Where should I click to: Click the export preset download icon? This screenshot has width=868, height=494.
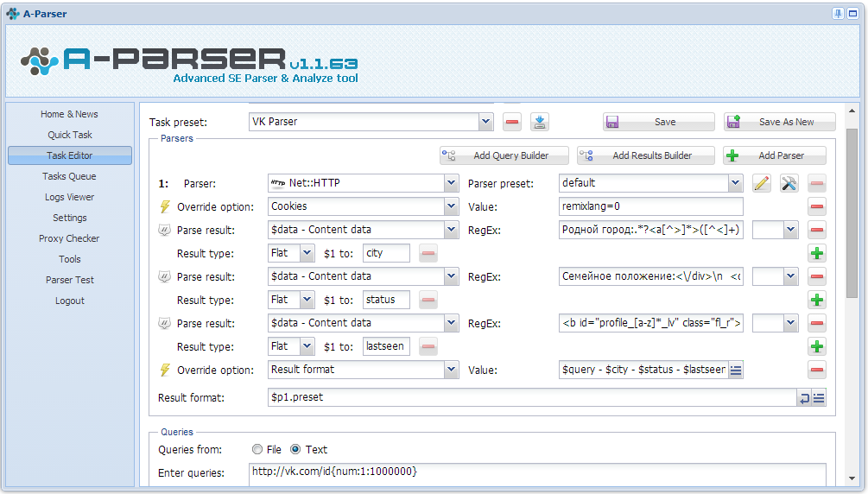pyautogui.click(x=540, y=122)
